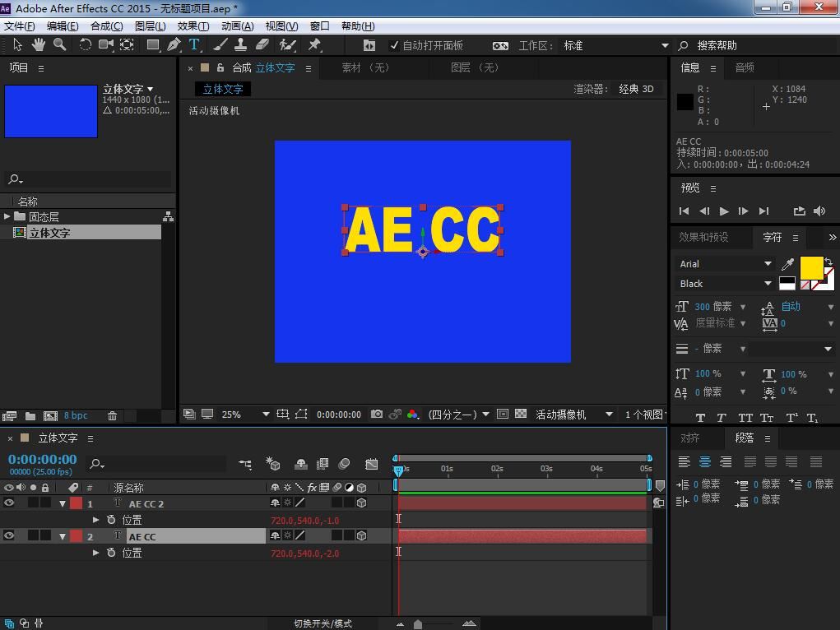
Task: Toggle 3D layer switch for AE CC
Action: pos(362,535)
